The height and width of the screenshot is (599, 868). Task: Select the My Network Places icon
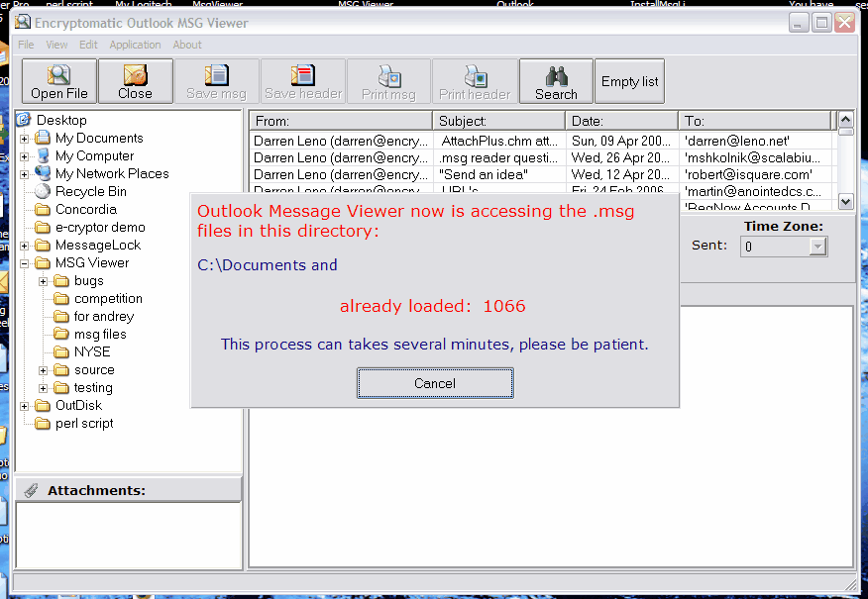tap(43, 173)
